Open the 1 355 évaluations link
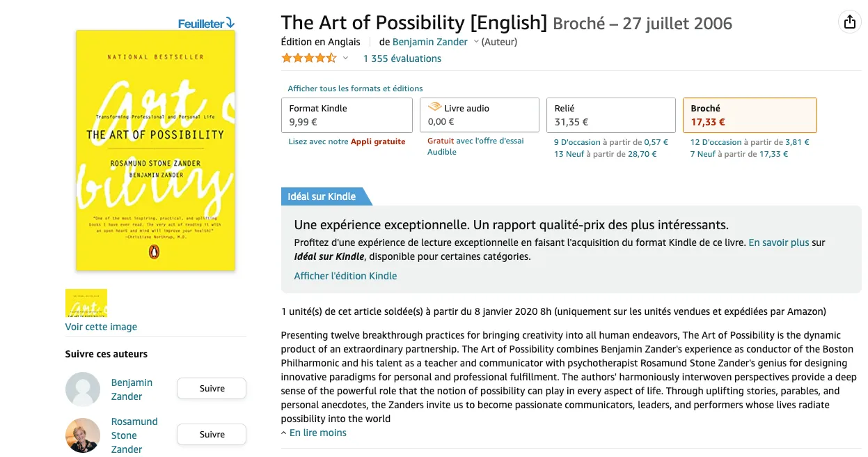 (402, 59)
